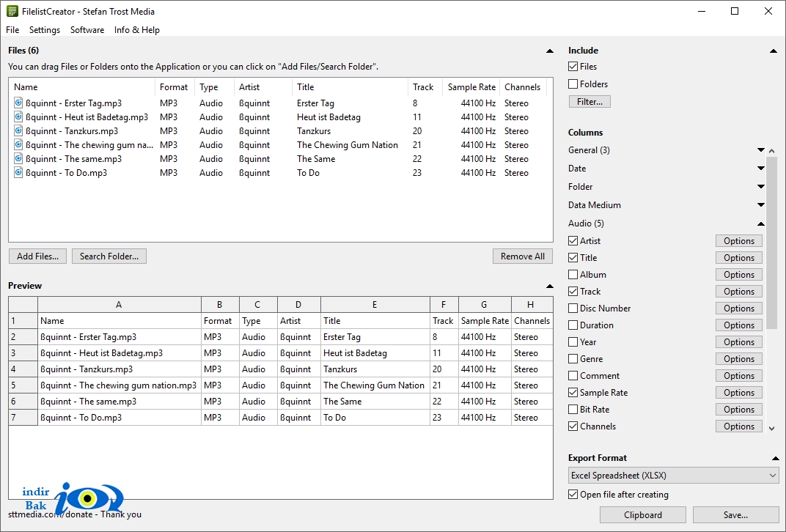Click the file icon beside Tanzkurs.mp3
786x532 pixels.
click(x=18, y=131)
